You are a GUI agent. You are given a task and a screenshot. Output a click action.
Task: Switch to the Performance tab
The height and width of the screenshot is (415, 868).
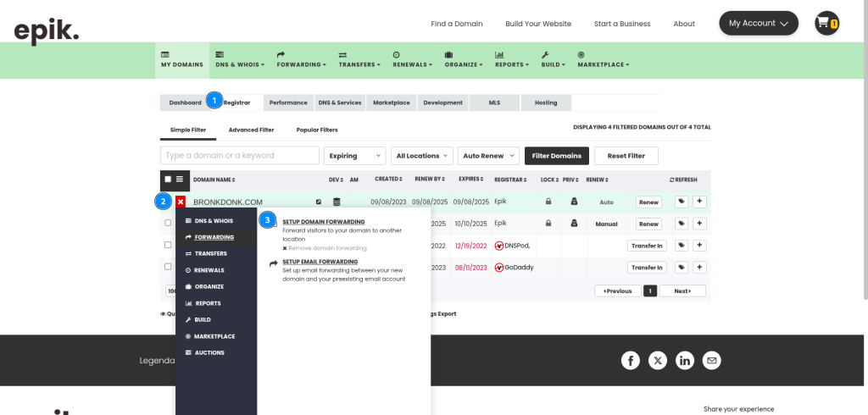click(288, 103)
